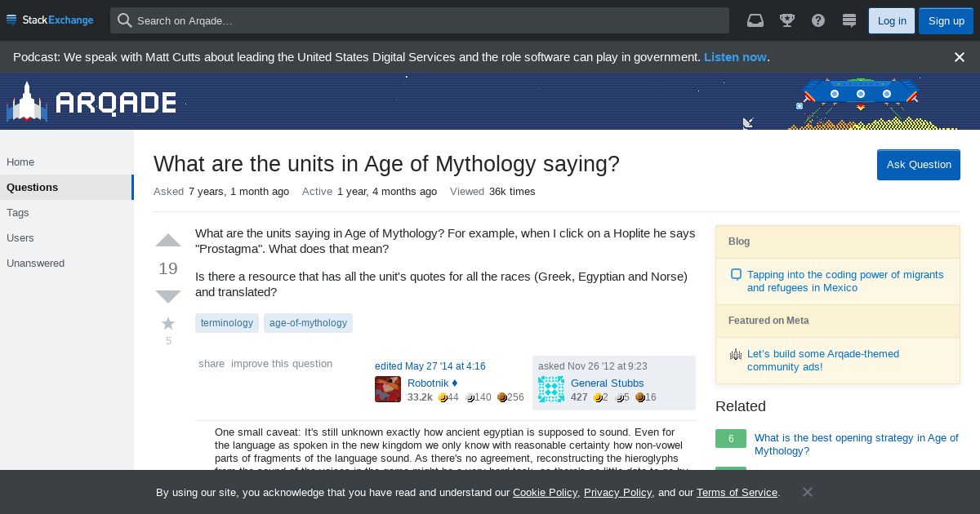
Task: Dismiss the podcast announcement banner
Action: click(x=960, y=57)
